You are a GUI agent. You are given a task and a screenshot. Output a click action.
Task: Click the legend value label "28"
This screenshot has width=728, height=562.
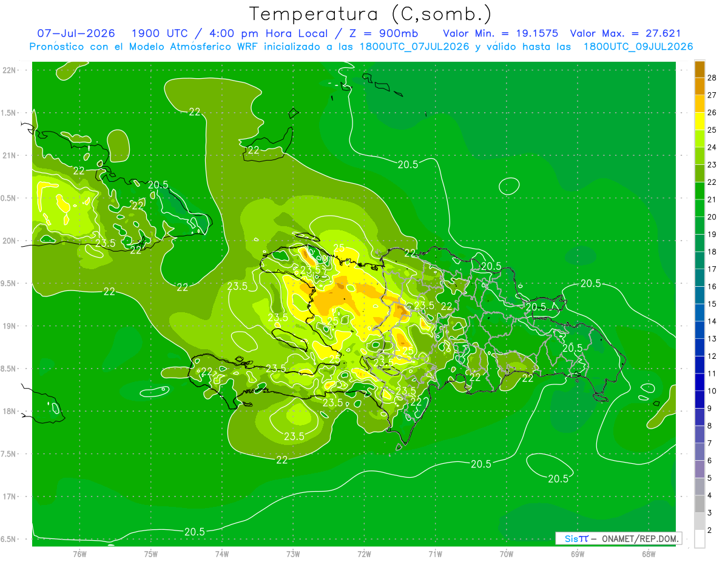[x=713, y=78]
